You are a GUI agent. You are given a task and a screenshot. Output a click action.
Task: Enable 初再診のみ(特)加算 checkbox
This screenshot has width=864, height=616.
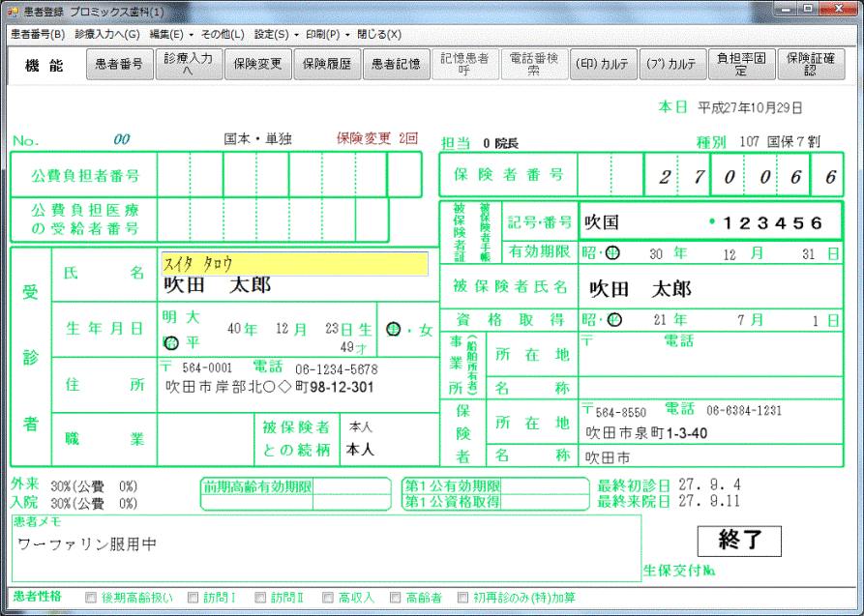point(463,598)
